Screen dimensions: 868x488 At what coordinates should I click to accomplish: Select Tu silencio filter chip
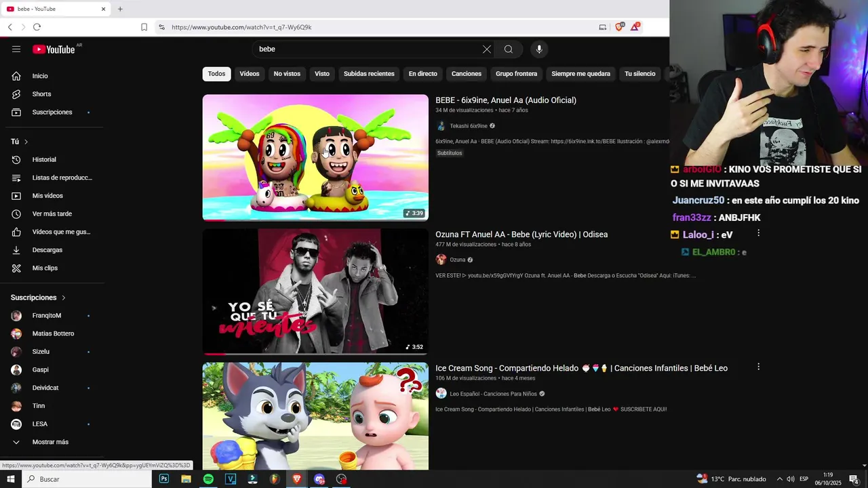[640, 74]
